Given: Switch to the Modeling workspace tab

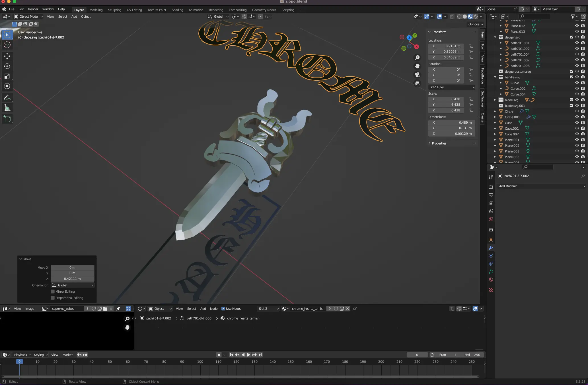Looking at the screenshot, I should [x=96, y=10].
